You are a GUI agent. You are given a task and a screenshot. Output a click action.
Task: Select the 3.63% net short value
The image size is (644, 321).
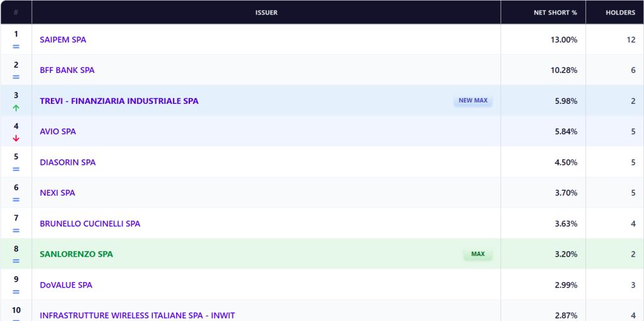(566, 223)
